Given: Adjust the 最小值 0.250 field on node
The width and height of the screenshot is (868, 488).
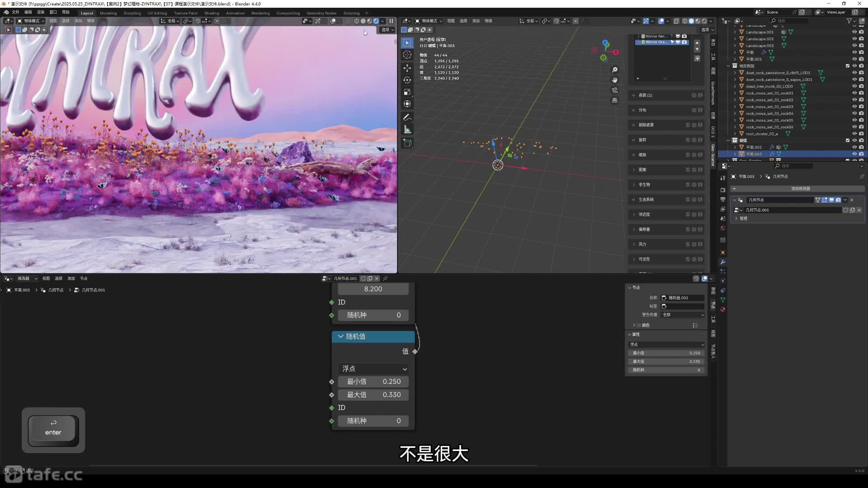Looking at the screenshot, I should point(373,382).
